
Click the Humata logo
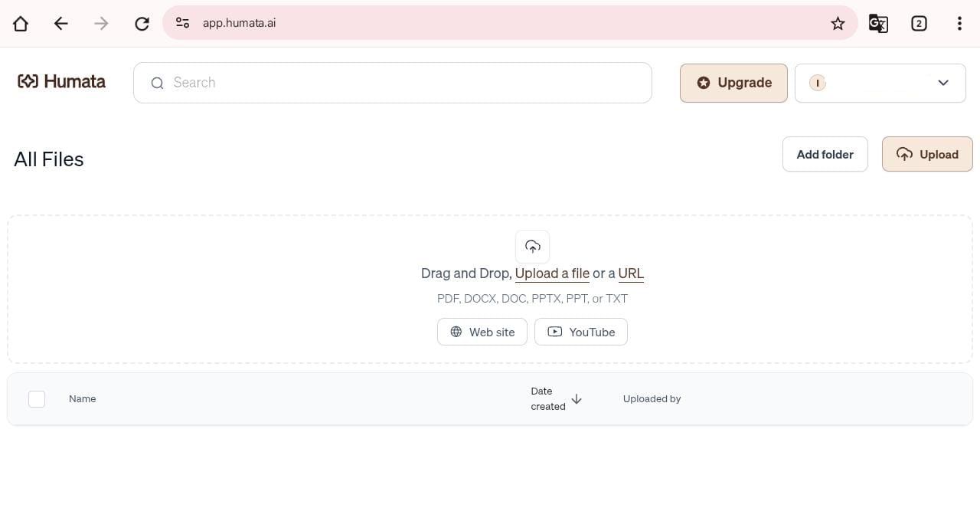click(61, 82)
